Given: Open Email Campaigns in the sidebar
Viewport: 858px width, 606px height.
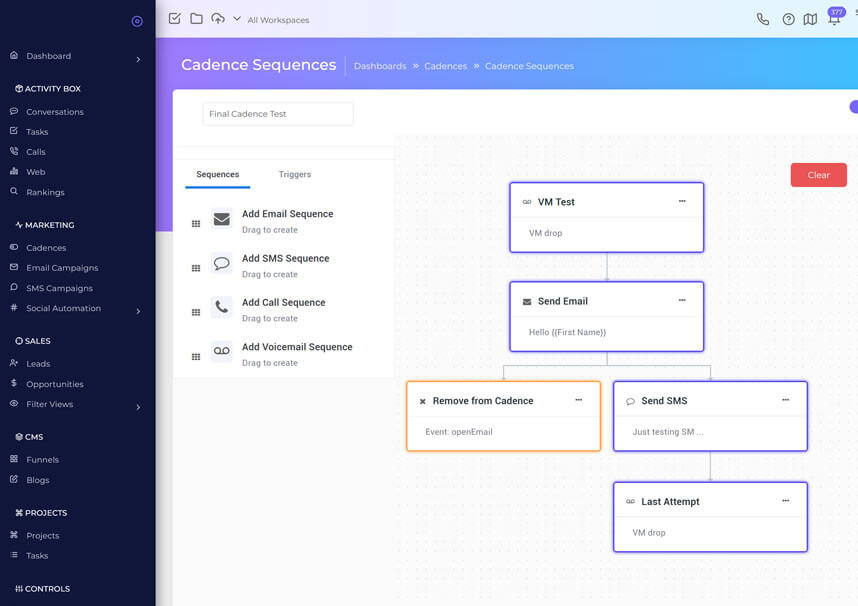Looking at the screenshot, I should (x=62, y=268).
